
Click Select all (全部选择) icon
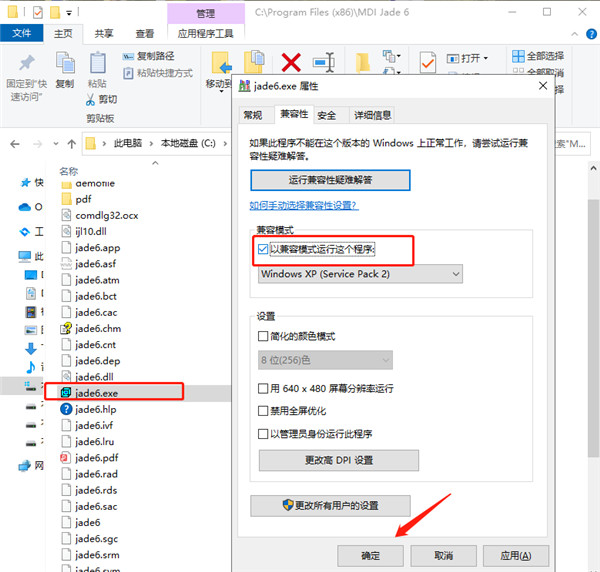coord(518,56)
